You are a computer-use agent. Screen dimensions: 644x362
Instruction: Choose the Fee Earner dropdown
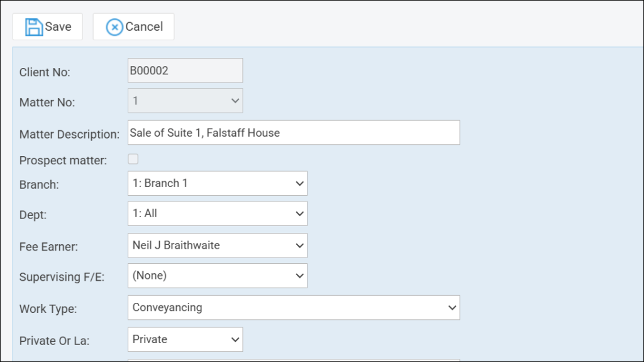pos(217,246)
